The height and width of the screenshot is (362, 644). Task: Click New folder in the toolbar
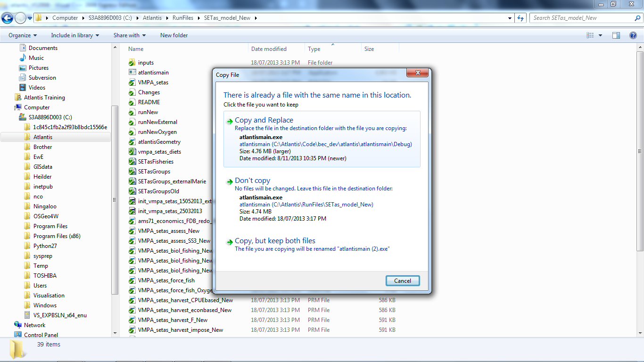click(x=173, y=35)
